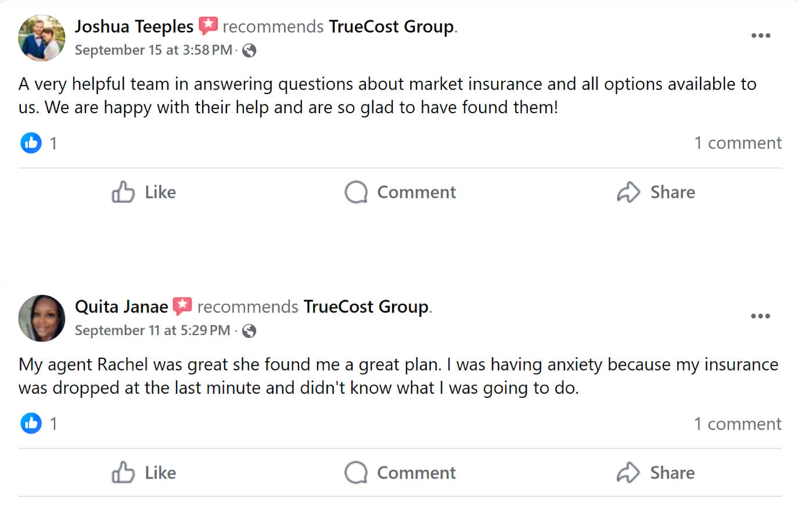The height and width of the screenshot is (532, 798).
Task: View the like reaction on Joshua's post
Action: pyautogui.click(x=31, y=143)
